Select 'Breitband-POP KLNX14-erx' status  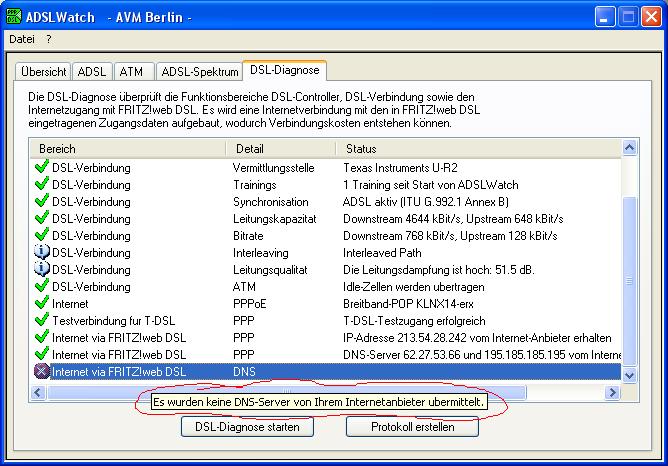point(408,304)
